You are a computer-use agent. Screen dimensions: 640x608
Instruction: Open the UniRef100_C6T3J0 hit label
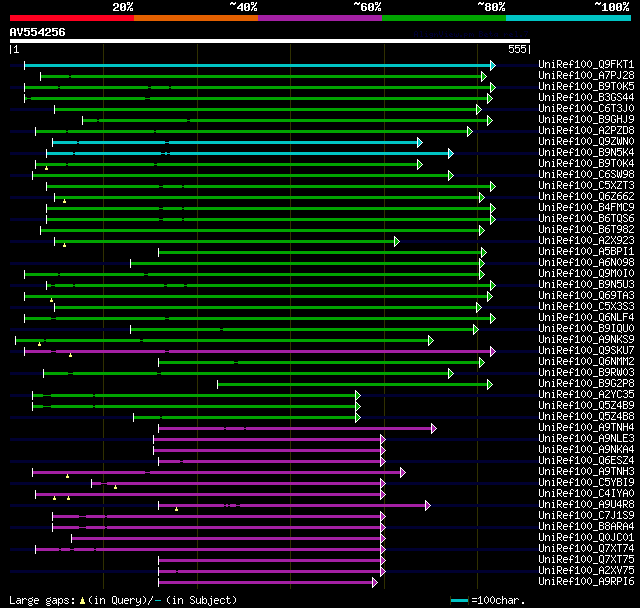586,109
